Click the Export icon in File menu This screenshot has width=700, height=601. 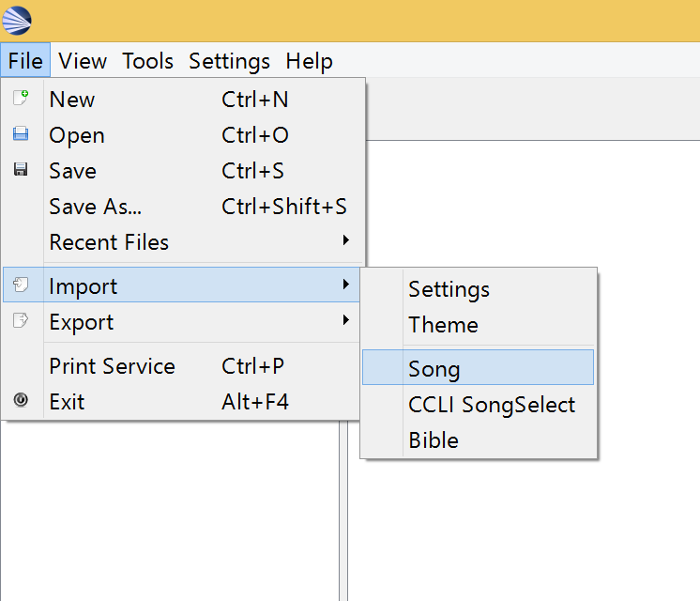click(x=21, y=320)
